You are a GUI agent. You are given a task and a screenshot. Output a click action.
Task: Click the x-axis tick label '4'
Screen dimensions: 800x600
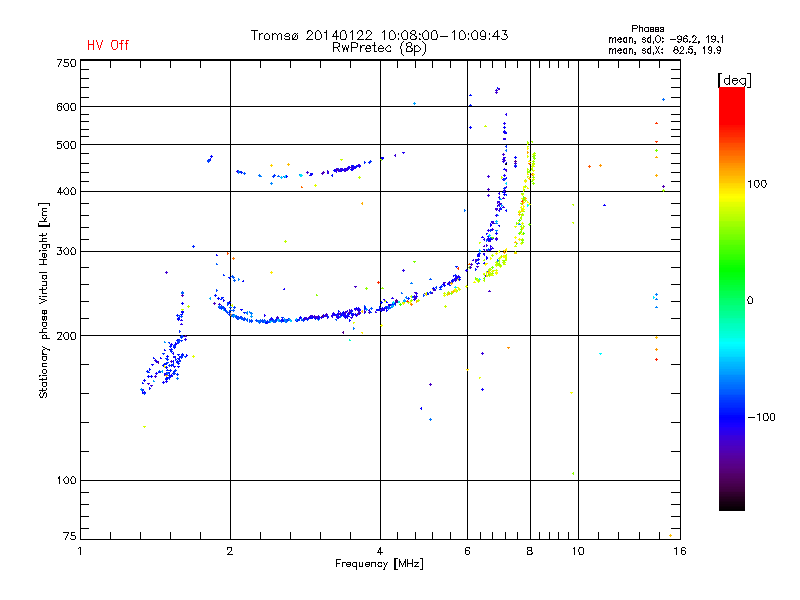point(380,551)
